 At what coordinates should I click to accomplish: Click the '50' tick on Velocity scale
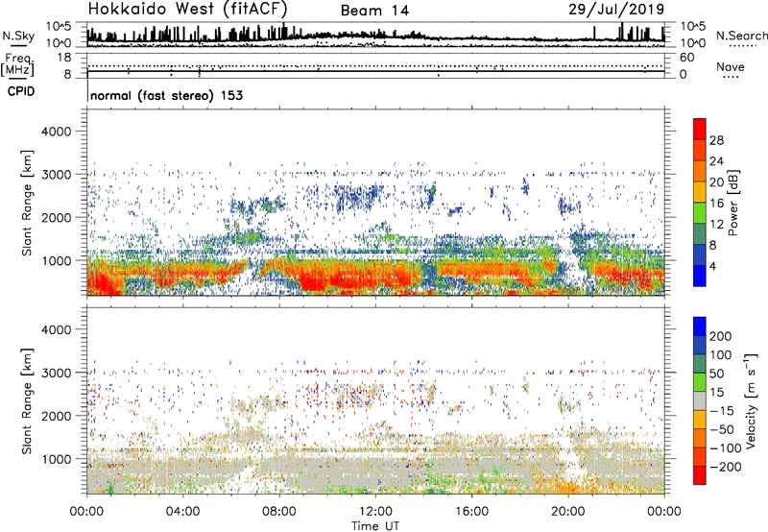pyautogui.click(x=716, y=374)
